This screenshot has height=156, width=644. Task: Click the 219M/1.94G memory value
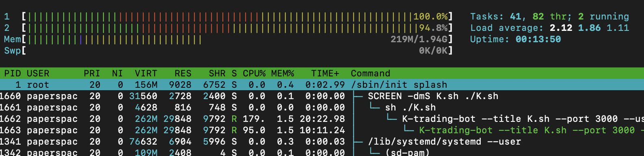(419, 39)
